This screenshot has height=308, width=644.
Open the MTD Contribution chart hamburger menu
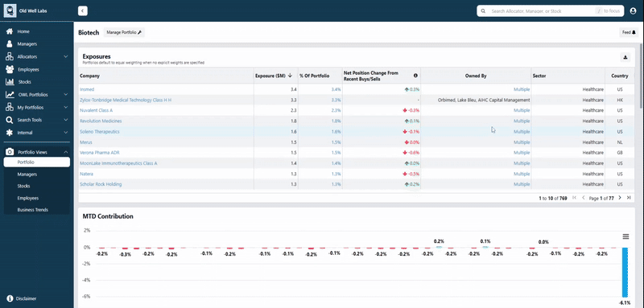coord(625,236)
